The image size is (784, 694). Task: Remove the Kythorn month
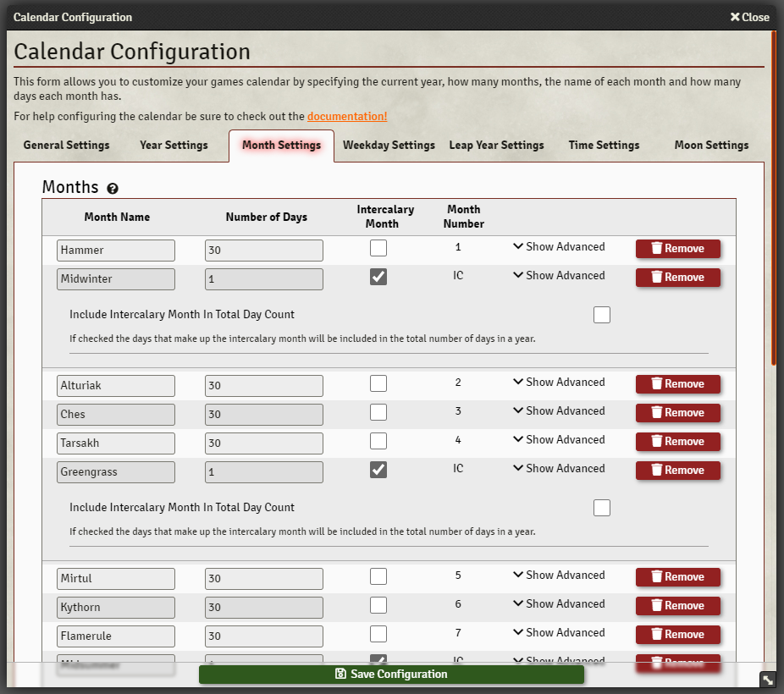pyautogui.click(x=677, y=606)
